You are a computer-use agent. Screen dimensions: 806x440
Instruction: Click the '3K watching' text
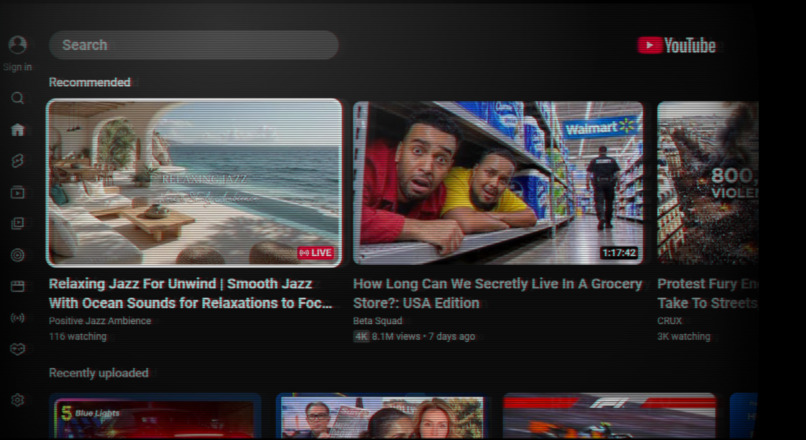(684, 337)
